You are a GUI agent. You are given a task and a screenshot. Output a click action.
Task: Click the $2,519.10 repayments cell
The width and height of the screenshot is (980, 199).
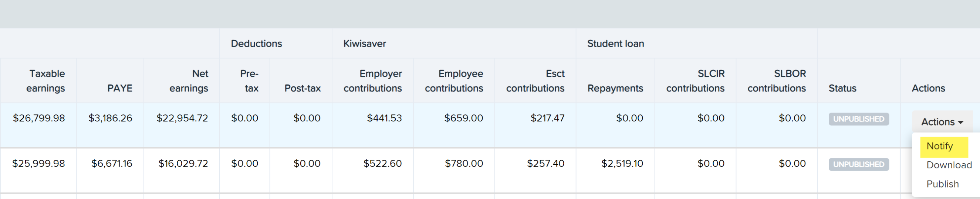pyautogui.click(x=622, y=164)
